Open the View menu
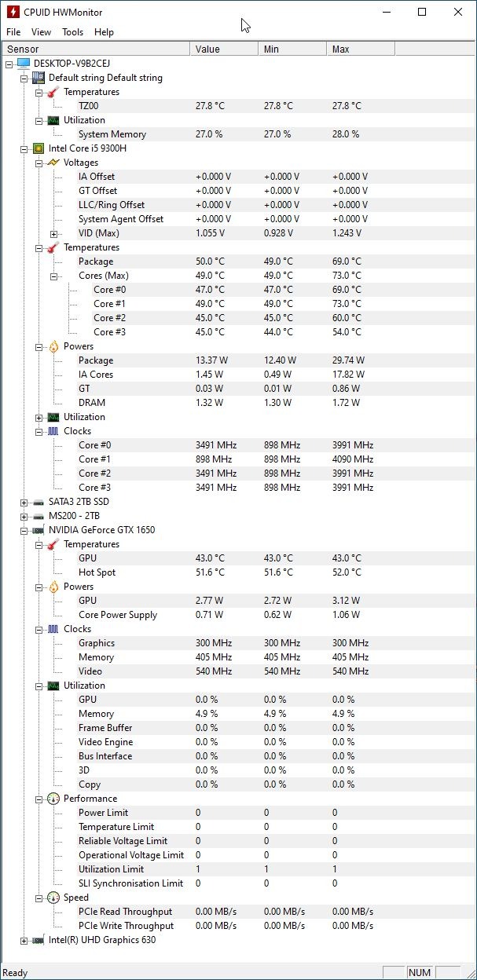The image size is (477, 980). pyautogui.click(x=41, y=32)
